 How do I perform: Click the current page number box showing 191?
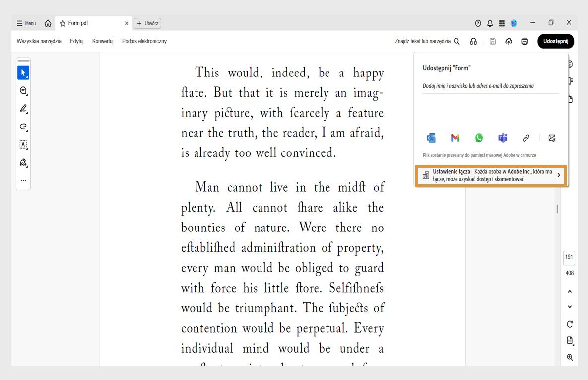[569, 257]
